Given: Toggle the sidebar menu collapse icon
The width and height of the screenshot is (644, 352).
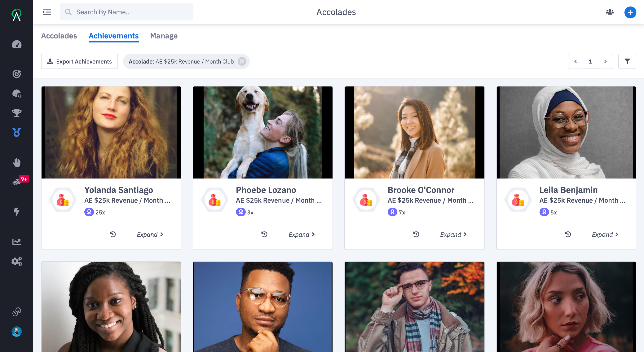Looking at the screenshot, I should point(47,12).
